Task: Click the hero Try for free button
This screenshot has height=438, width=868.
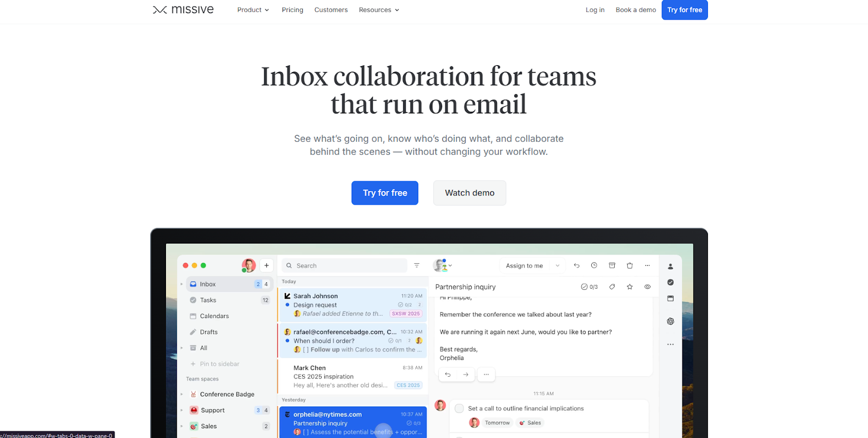Action: tap(385, 193)
